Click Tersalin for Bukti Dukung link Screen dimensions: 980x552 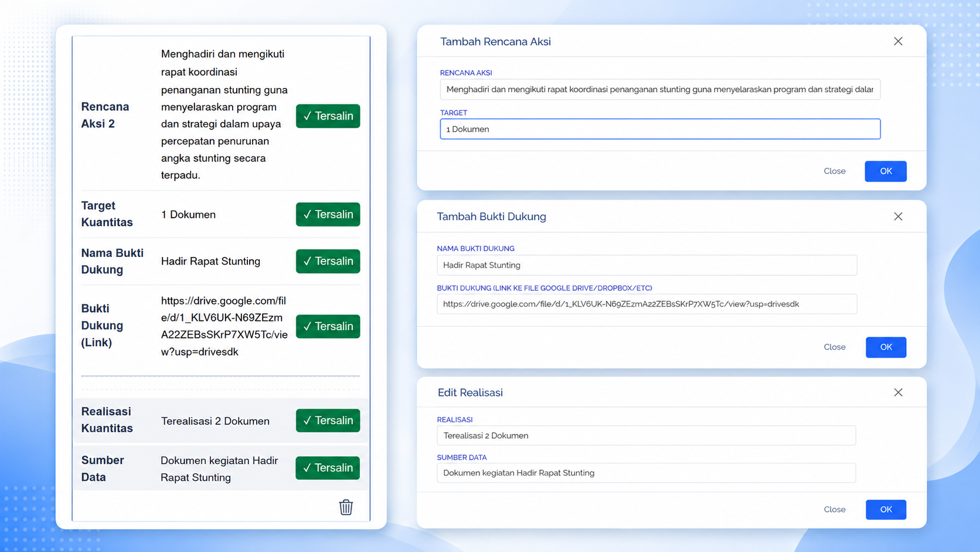[328, 327]
